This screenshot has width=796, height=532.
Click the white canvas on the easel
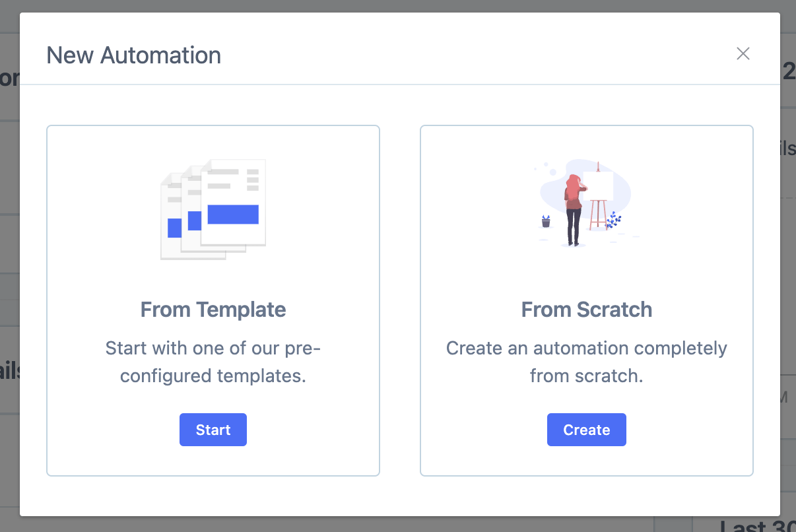point(599,185)
